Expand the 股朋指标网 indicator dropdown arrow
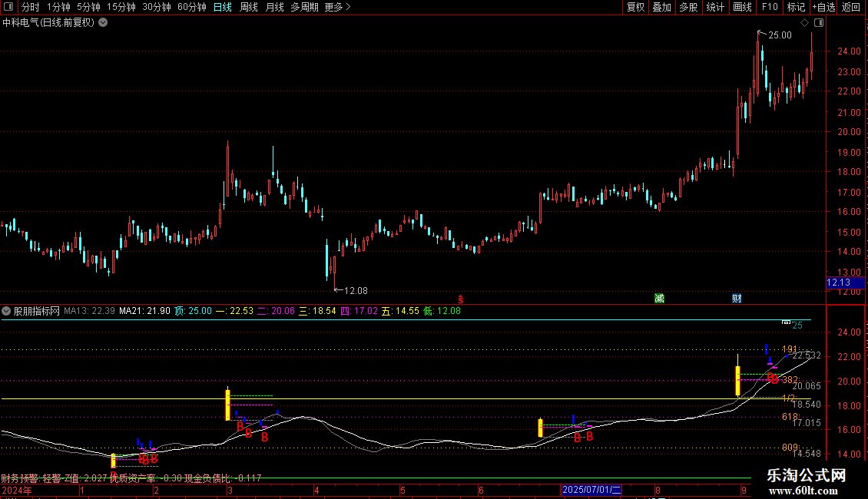The width and height of the screenshot is (868, 499). click(7, 312)
